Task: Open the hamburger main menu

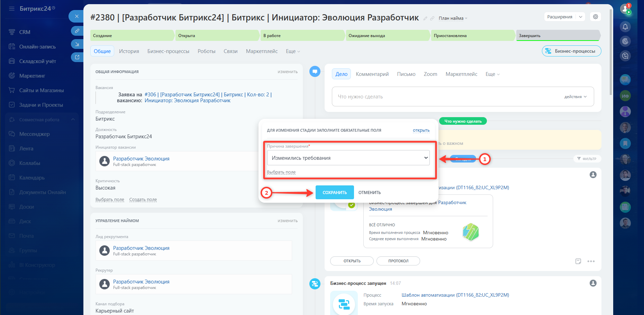Action: point(12,9)
